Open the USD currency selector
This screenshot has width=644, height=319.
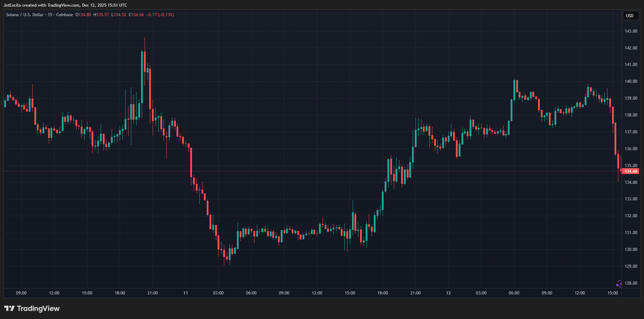[630, 15]
